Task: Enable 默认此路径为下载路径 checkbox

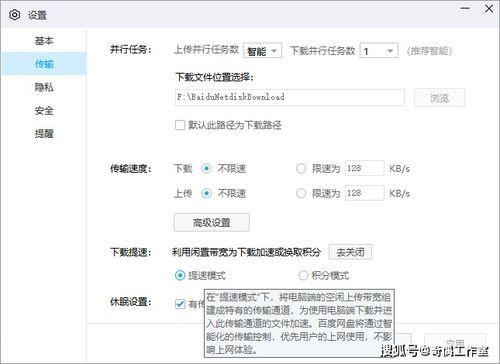Action: tap(180, 125)
